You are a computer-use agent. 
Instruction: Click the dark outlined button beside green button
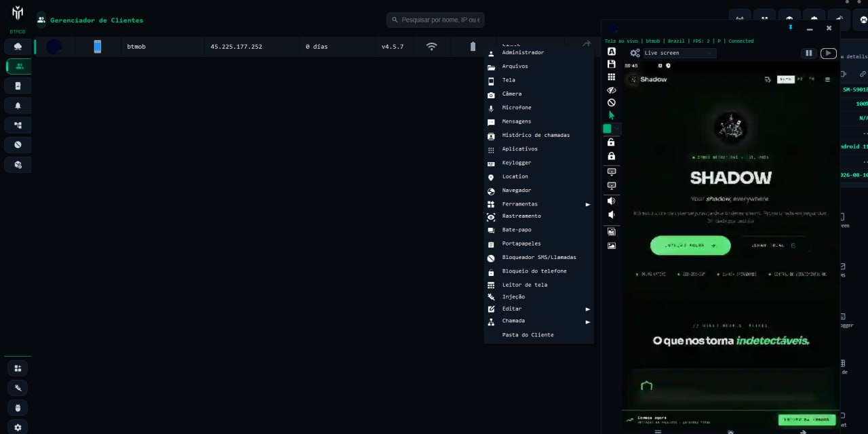pos(774,245)
